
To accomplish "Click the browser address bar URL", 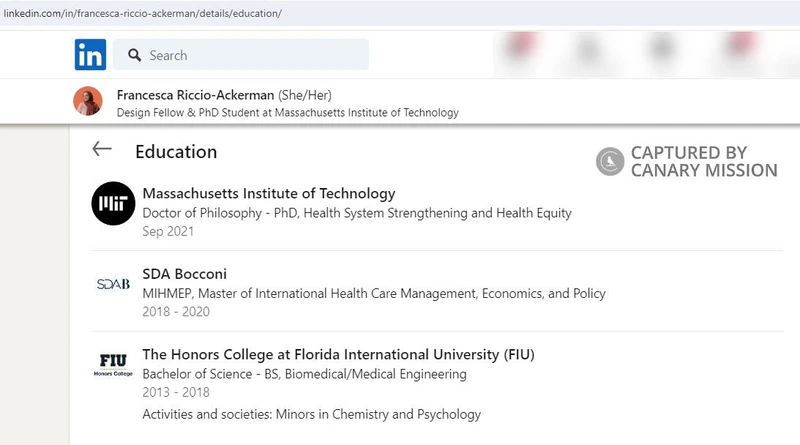I will (142, 13).
